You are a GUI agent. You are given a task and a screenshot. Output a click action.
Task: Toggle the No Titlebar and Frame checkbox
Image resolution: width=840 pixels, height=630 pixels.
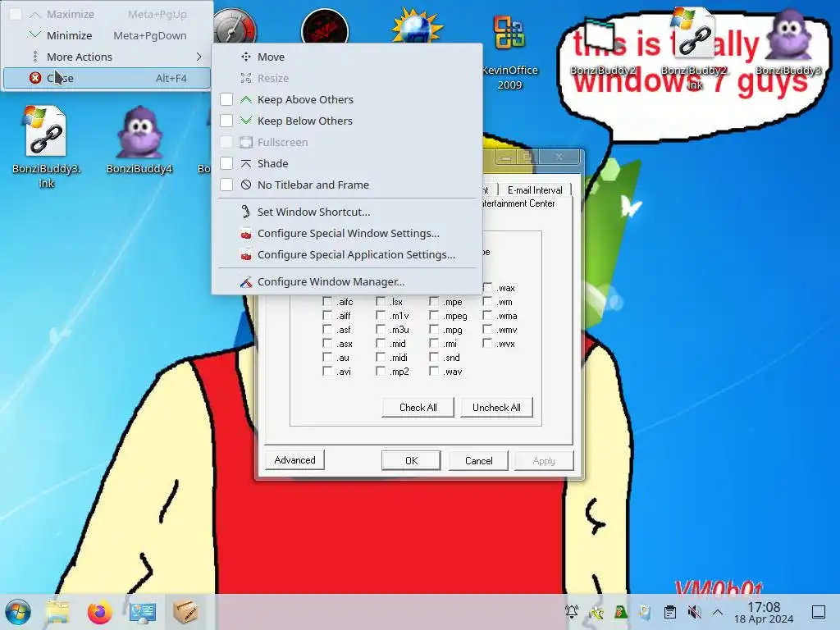(x=226, y=185)
